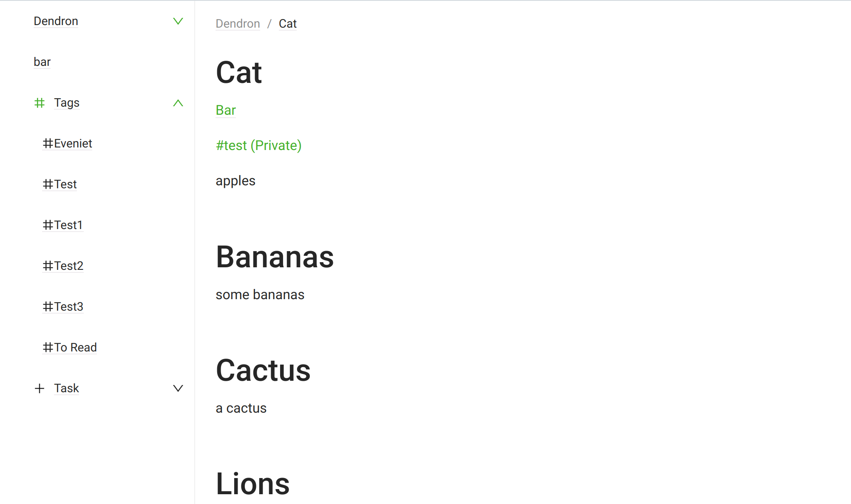The height and width of the screenshot is (504, 851).
Task: Click the plus icon next to Task
Action: (x=40, y=388)
